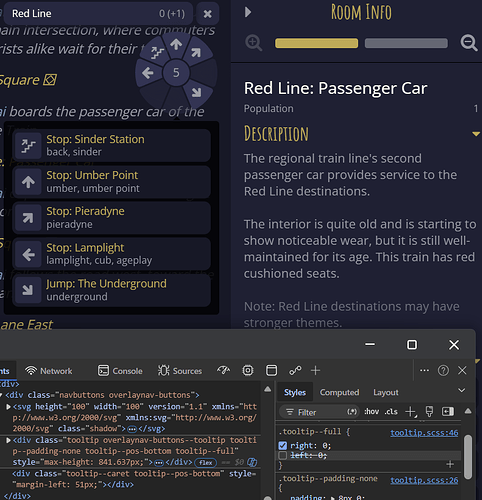Click the paintbrush rendering emulation icon
The image size is (482, 500).
pos(429,412)
